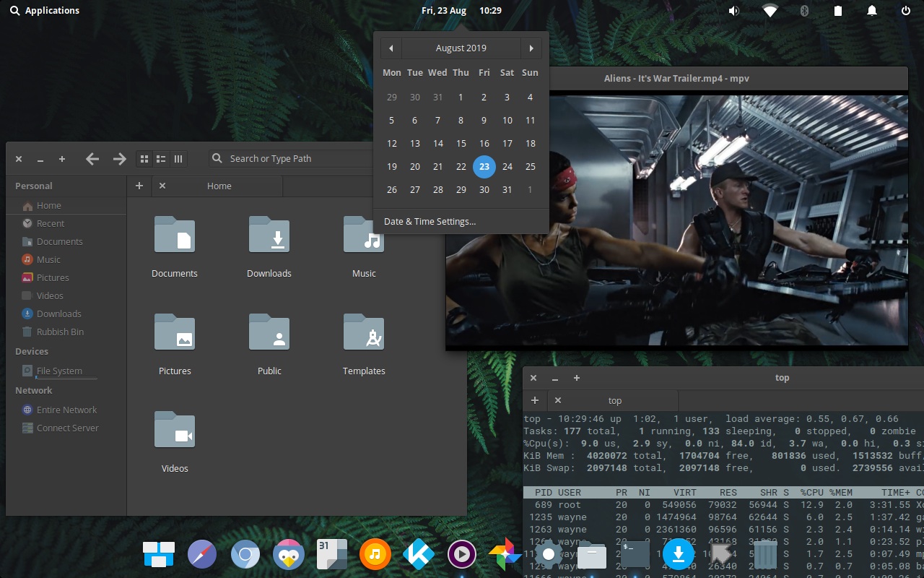Open the orange music player in dock

374,555
